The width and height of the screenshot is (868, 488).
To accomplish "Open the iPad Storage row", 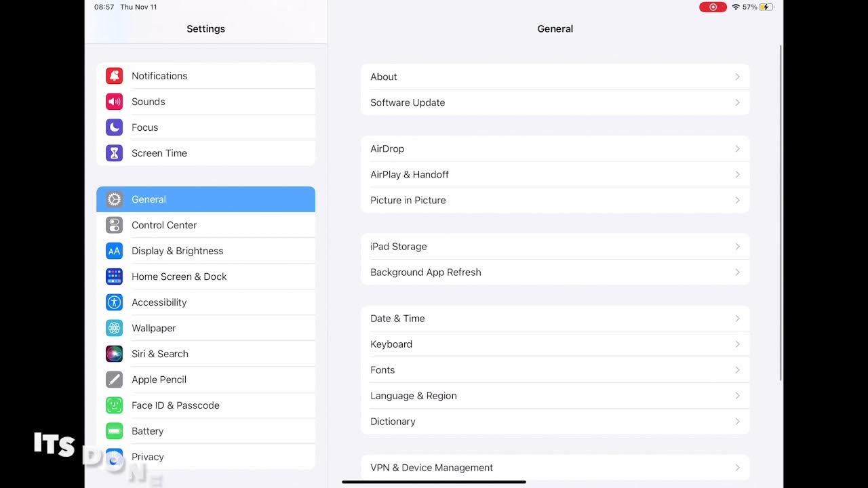I will point(555,247).
